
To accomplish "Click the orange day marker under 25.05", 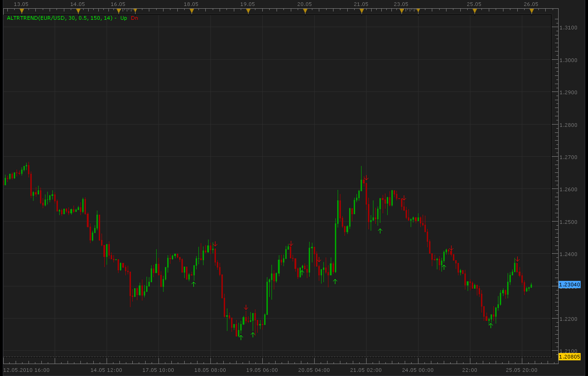I will click(475, 11).
